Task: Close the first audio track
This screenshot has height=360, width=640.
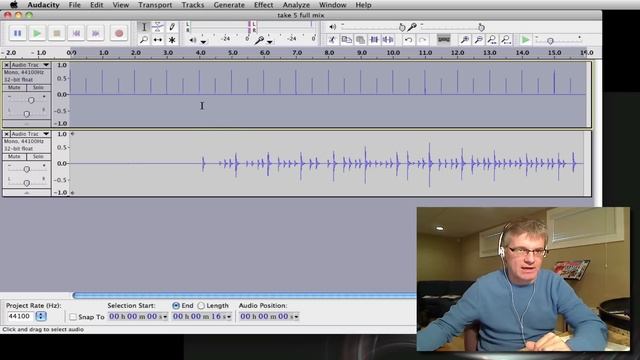Action: tap(7, 65)
